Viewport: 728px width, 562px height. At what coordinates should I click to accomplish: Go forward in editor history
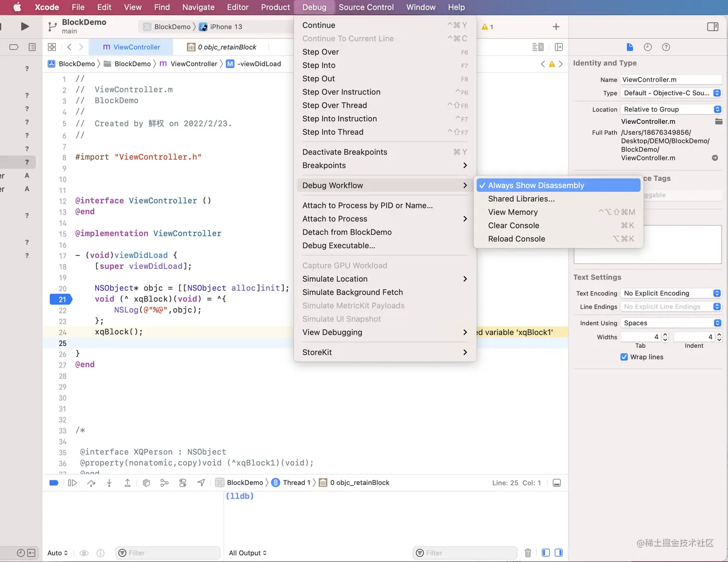click(x=81, y=47)
